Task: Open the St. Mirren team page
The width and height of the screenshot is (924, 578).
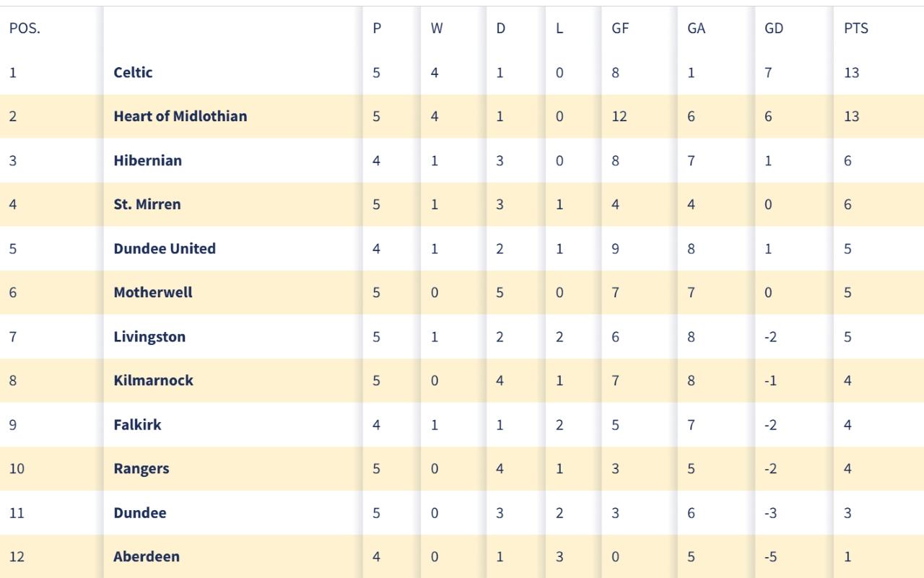Action: point(147,205)
